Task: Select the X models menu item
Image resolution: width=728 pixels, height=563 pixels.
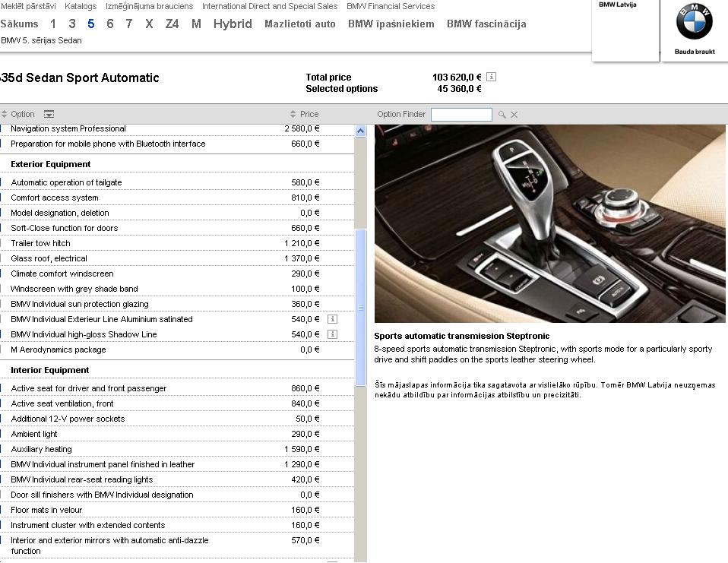Action: coord(149,24)
